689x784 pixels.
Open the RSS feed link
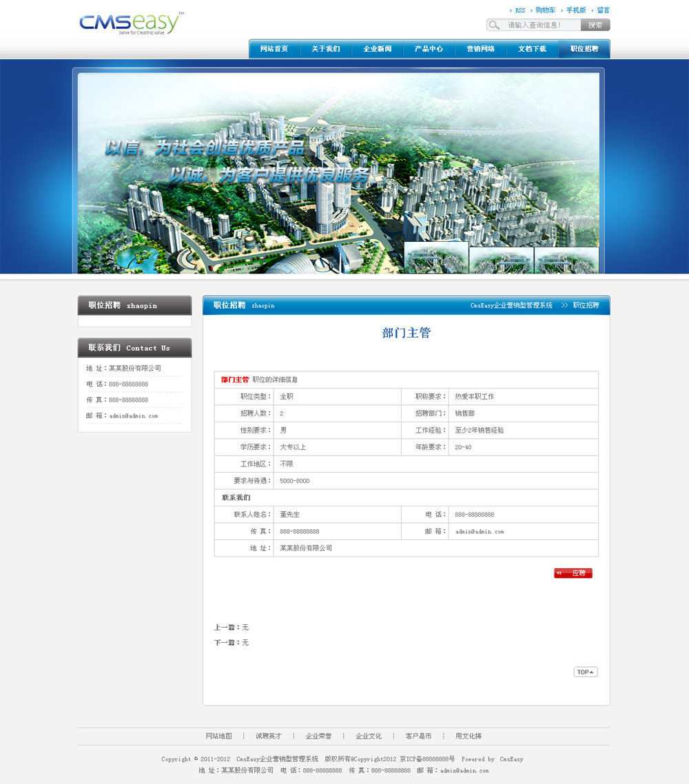coord(520,10)
